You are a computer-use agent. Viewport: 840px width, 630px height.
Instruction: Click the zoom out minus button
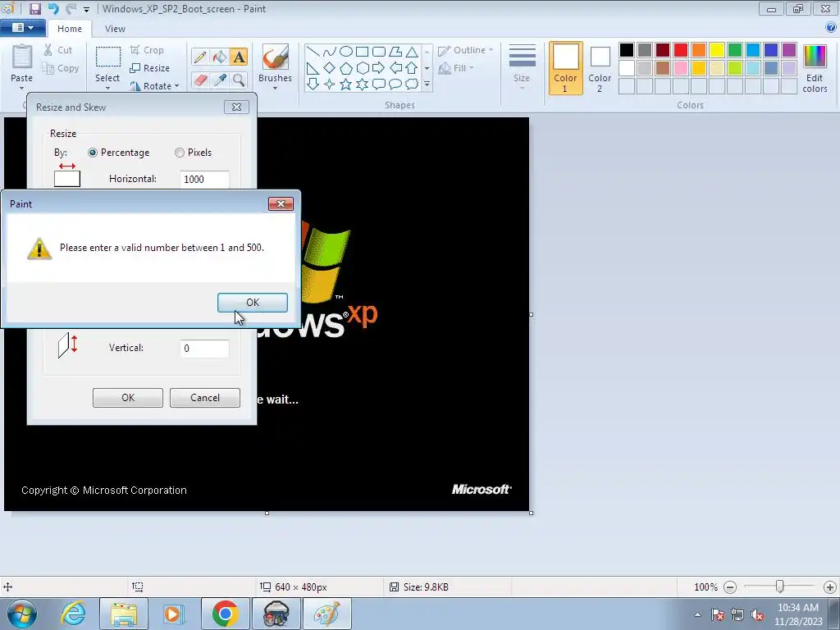tap(729, 587)
